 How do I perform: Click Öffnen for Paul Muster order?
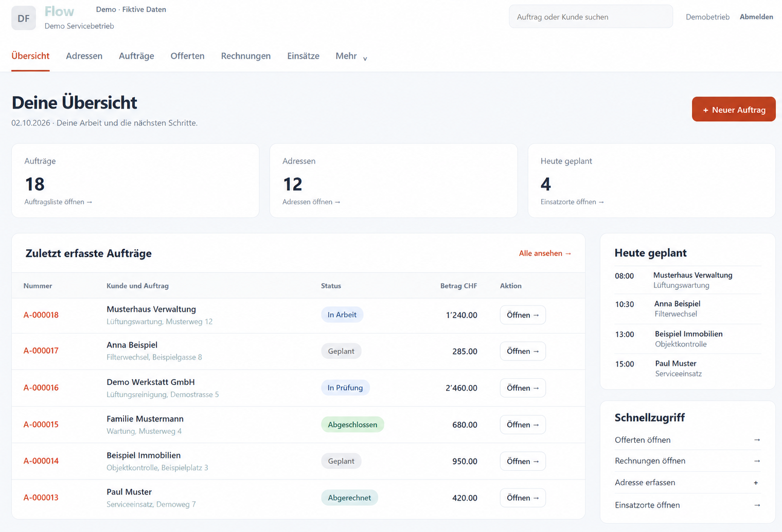[523, 498]
